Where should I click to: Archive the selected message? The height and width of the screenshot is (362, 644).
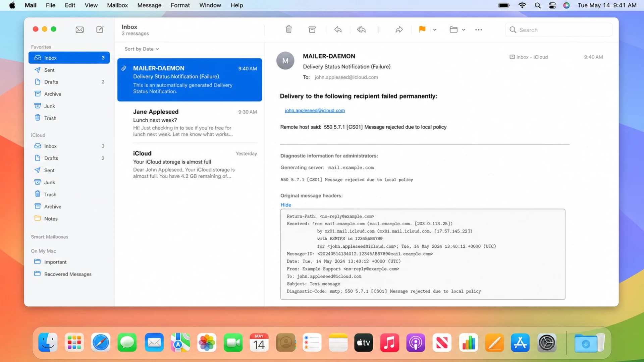point(312,29)
